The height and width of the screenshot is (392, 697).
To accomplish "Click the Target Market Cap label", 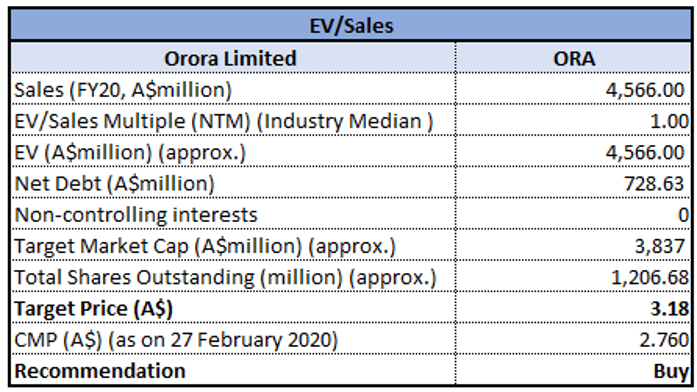I will pyautogui.click(x=205, y=246).
